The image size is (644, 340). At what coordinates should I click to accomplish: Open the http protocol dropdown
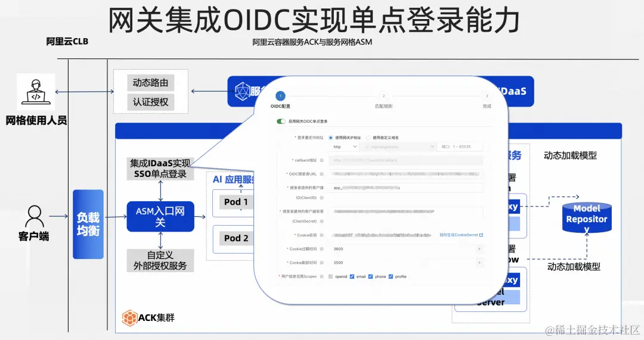click(x=344, y=146)
